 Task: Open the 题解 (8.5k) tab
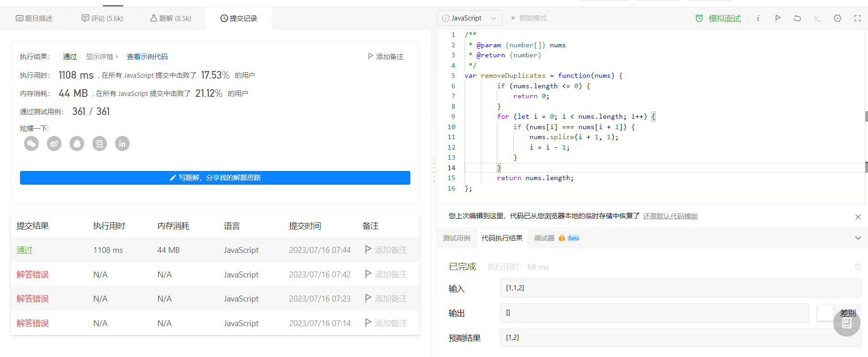tap(171, 18)
